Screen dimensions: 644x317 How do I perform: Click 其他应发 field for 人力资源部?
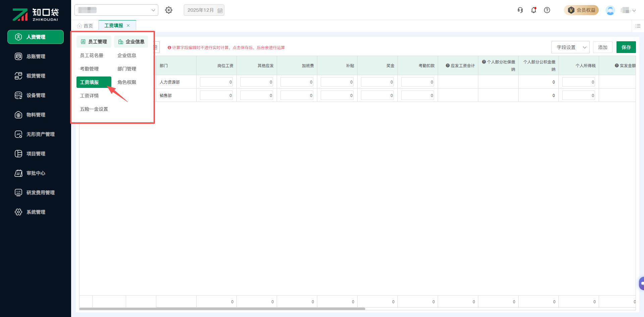[257, 82]
